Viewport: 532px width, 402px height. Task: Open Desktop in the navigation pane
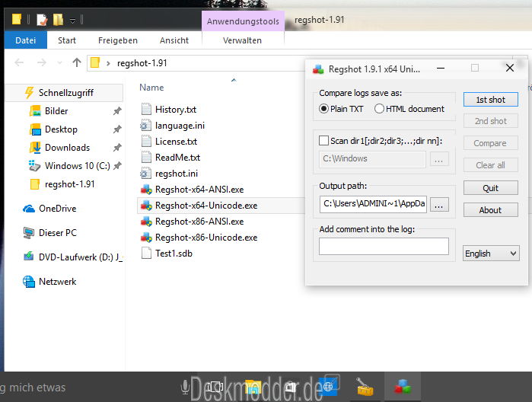tap(61, 129)
